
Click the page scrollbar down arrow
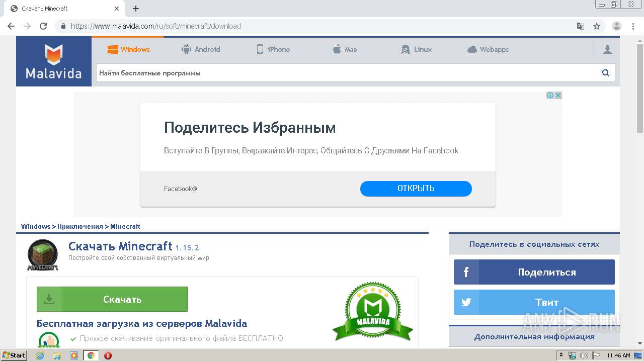[x=640, y=343]
